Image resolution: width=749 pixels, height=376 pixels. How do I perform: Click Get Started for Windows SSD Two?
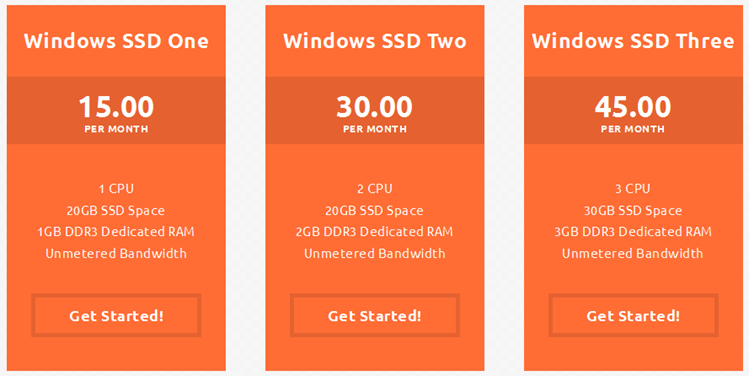tap(374, 315)
